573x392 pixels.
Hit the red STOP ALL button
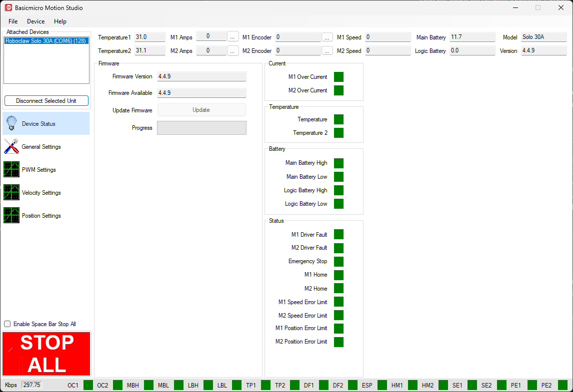pyautogui.click(x=46, y=354)
